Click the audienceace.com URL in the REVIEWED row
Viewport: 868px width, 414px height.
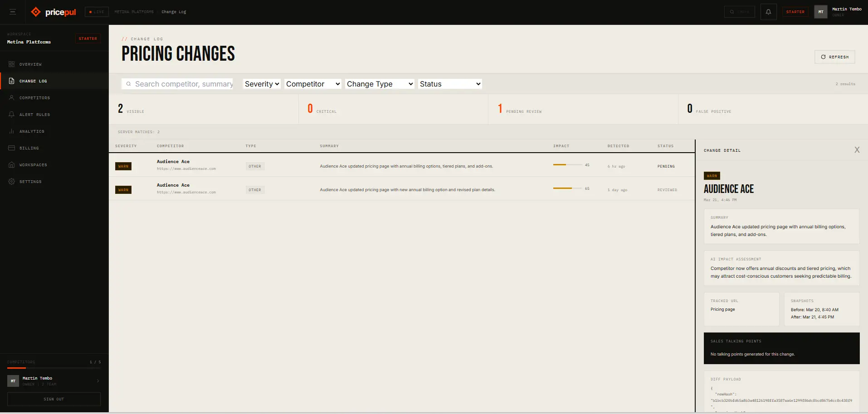coord(186,192)
